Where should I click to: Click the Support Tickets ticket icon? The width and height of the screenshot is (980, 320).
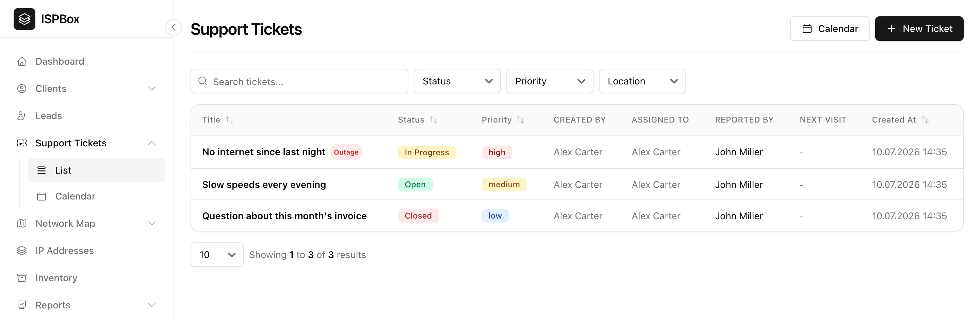coord(22,143)
